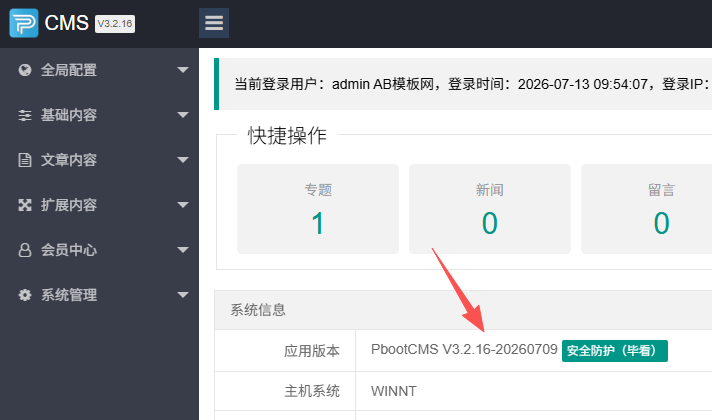Click the V3.2.16 version badge
Screen dimensions: 712x420
tap(115, 24)
